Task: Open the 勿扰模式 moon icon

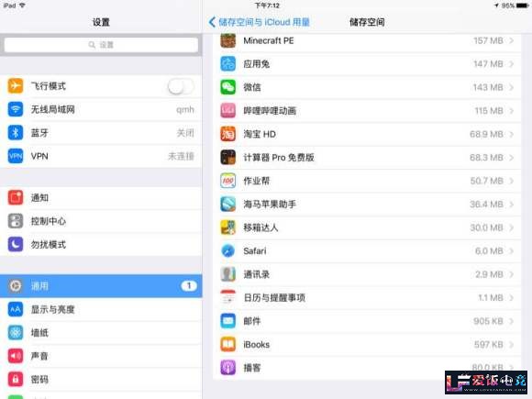Action: (16, 244)
